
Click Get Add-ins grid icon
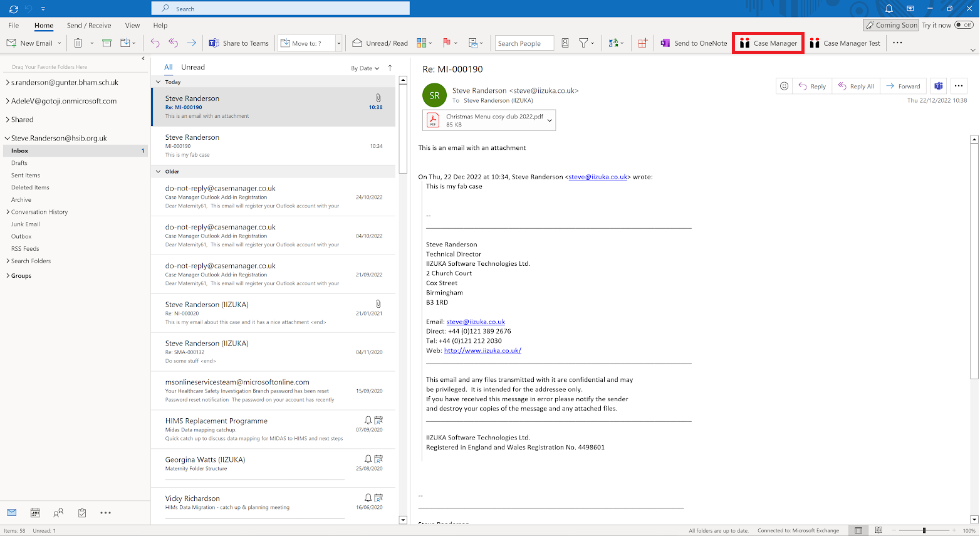point(642,43)
